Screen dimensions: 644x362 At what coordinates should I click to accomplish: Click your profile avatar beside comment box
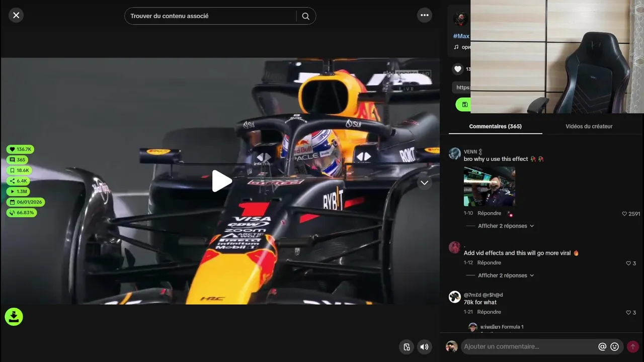pyautogui.click(x=452, y=346)
